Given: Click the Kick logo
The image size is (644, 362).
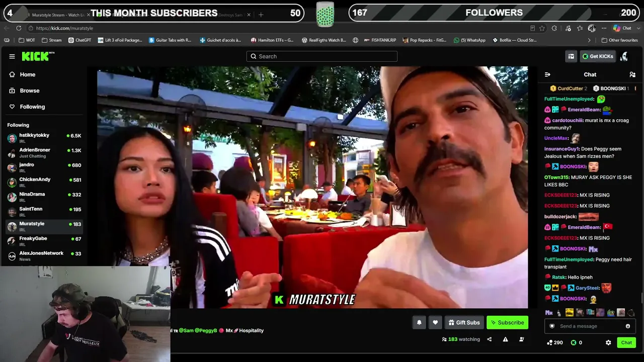Looking at the screenshot, I should click(x=38, y=56).
